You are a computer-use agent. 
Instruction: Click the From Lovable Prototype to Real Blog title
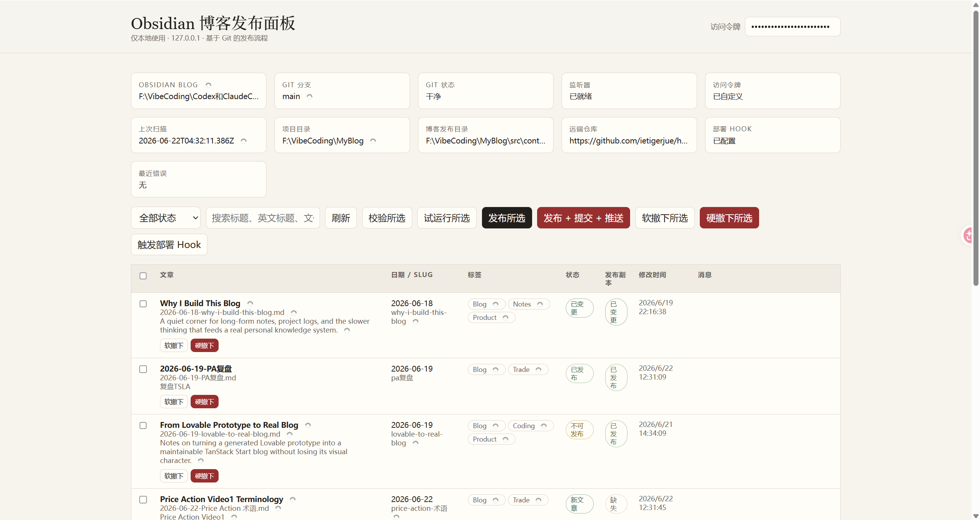click(x=229, y=425)
